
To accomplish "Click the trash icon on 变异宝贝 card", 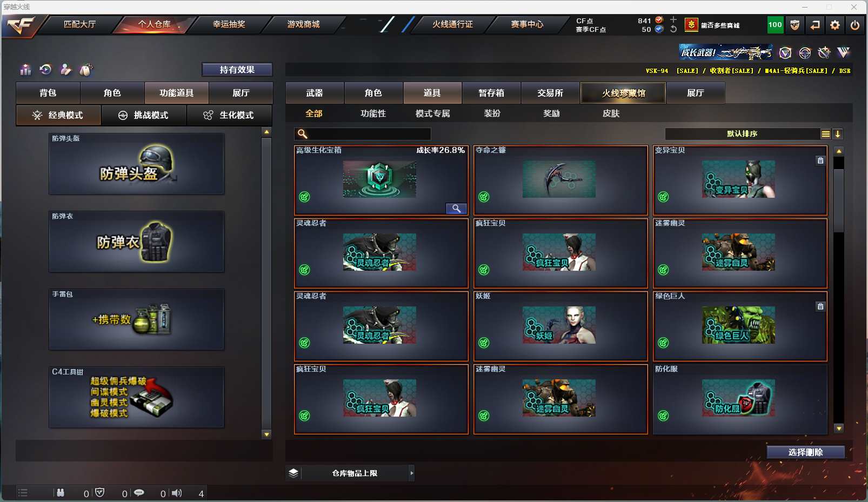I will pos(820,160).
